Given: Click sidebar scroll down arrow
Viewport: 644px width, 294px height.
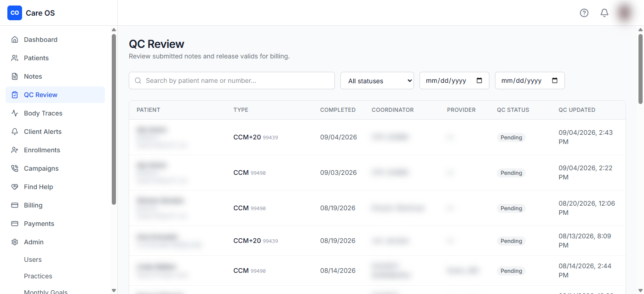Looking at the screenshot, I should click(x=114, y=290).
